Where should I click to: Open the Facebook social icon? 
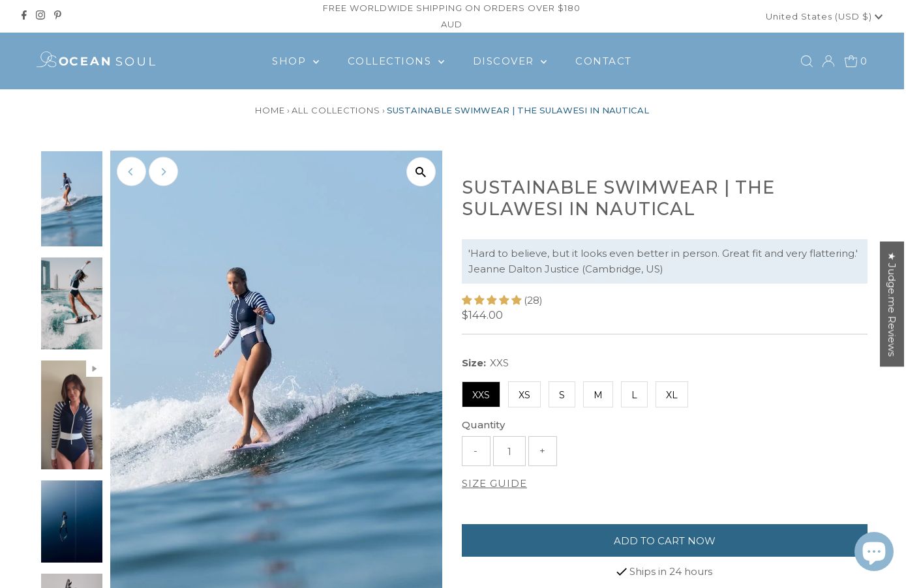(x=24, y=15)
